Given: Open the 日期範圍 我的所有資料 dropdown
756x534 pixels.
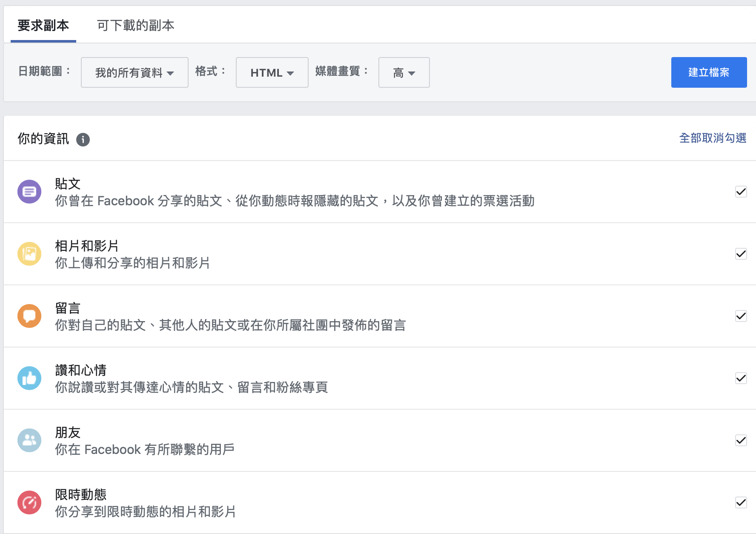Looking at the screenshot, I should [135, 73].
